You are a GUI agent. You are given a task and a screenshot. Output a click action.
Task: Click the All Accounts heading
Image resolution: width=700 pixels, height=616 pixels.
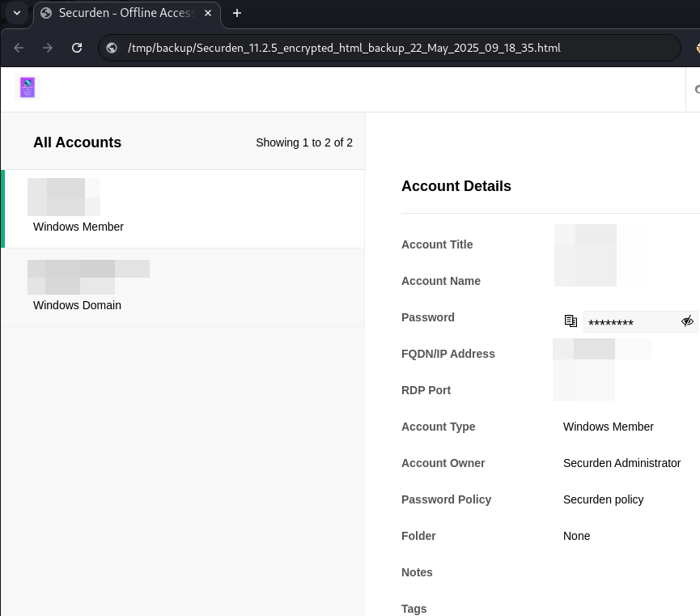(x=77, y=142)
